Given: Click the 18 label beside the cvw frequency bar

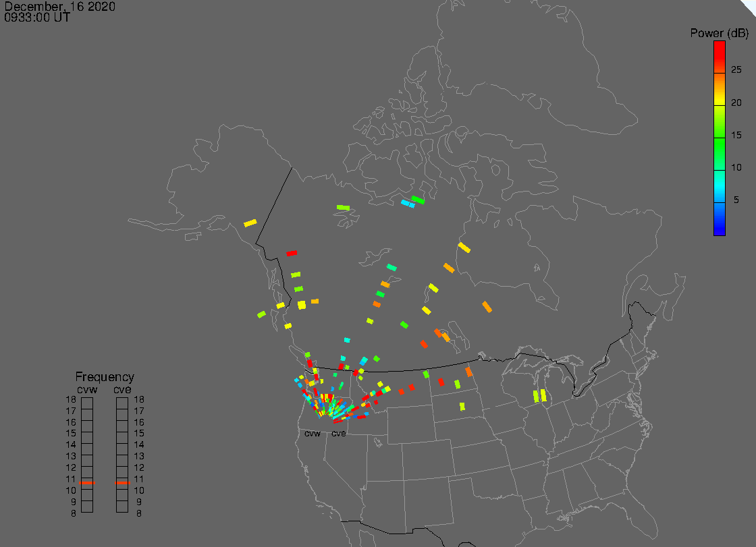Looking at the screenshot, I should point(71,399).
